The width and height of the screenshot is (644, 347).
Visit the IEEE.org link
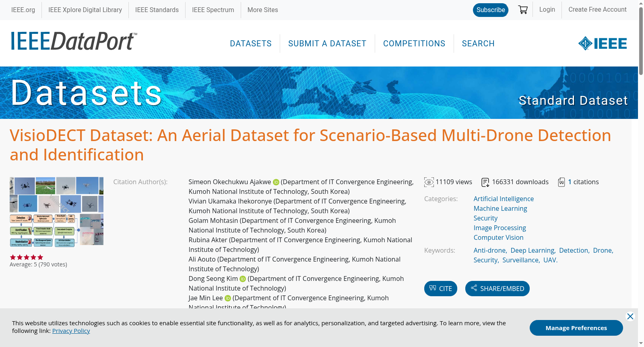coord(23,10)
